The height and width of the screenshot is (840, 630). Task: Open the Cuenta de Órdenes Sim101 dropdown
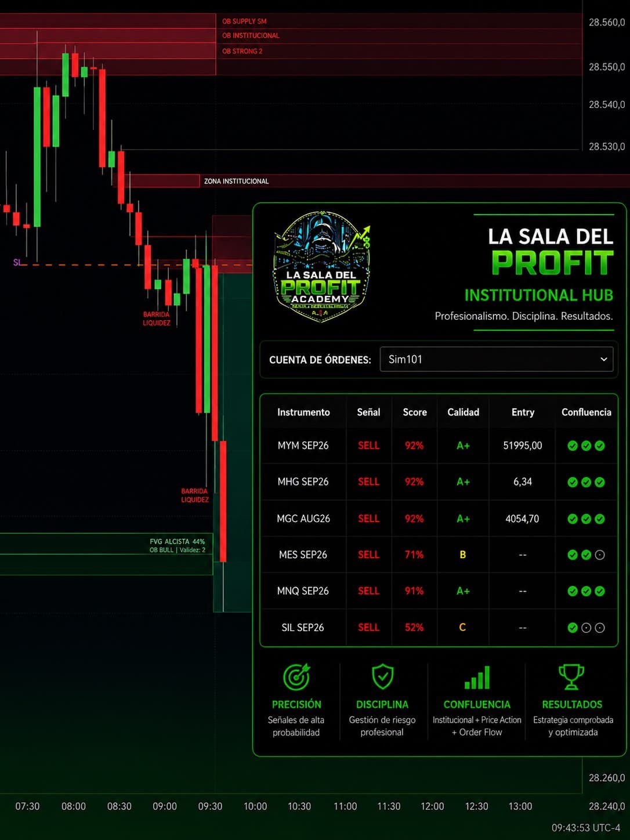point(497,359)
